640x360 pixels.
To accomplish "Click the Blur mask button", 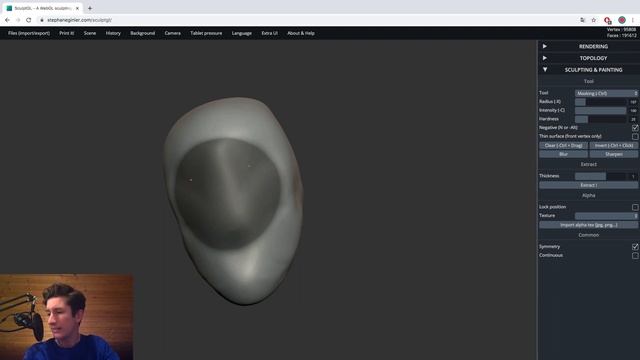I will click(x=563, y=154).
